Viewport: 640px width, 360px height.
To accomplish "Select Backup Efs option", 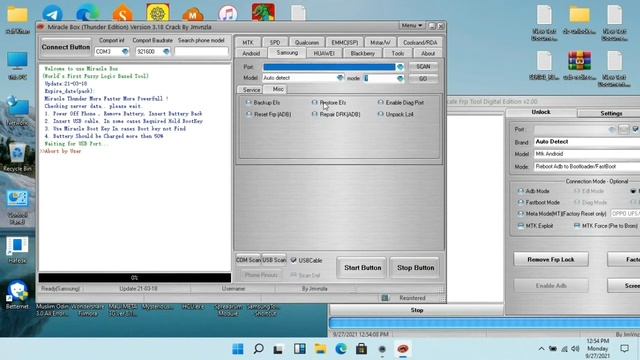I will pos(263,102).
